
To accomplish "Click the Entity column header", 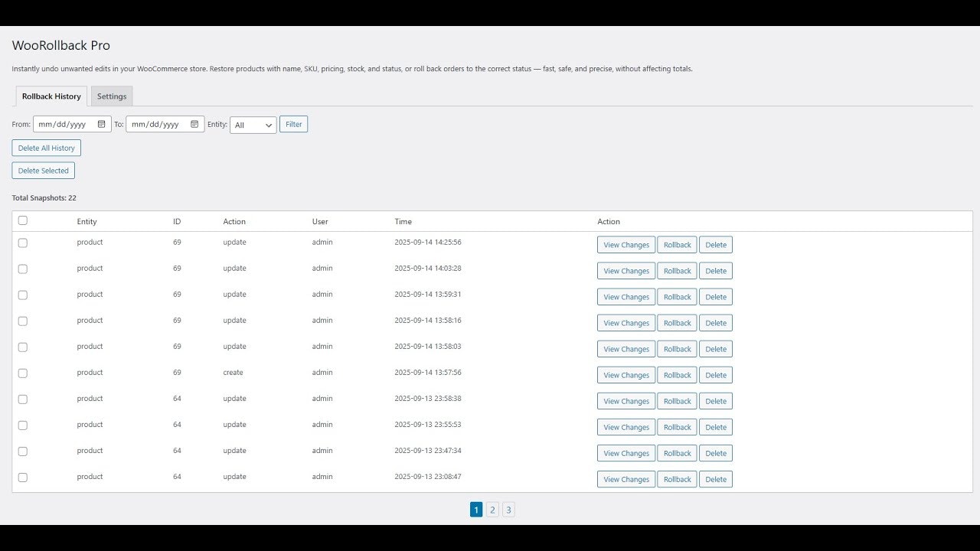I will click(87, 222).
